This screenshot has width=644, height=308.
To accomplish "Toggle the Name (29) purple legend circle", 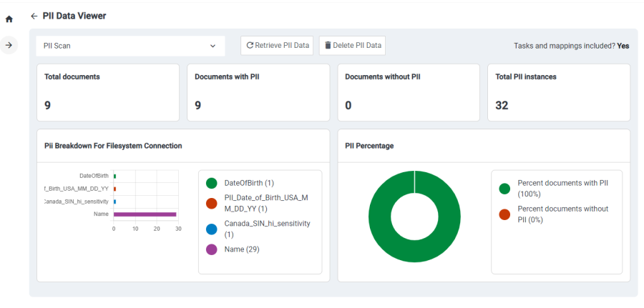I will click(x=211, y=249).
